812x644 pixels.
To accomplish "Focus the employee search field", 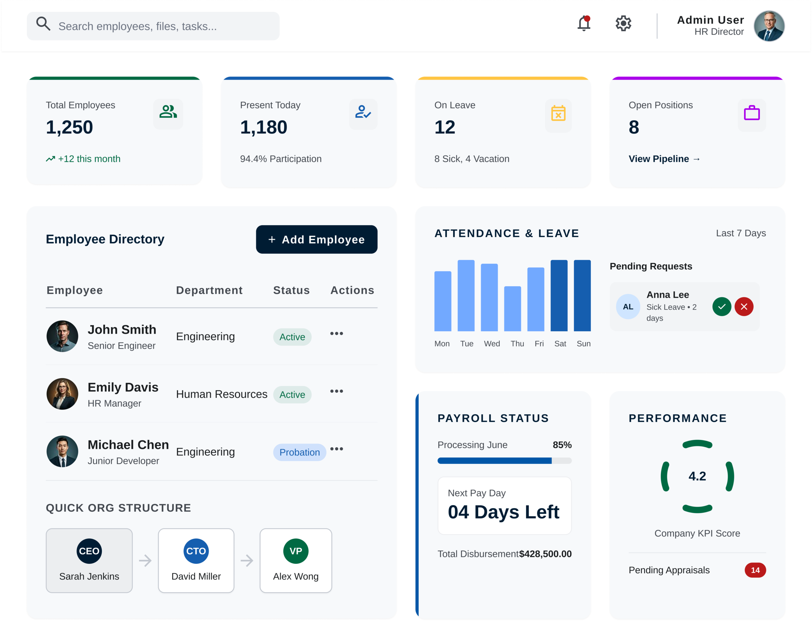I will (x=153, y=26).
